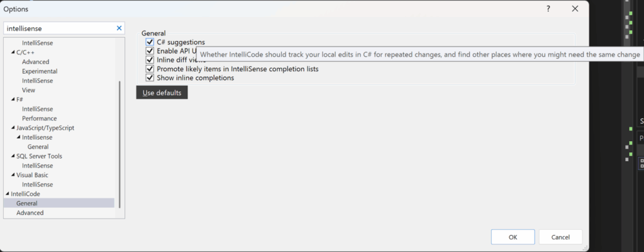
Task: Uncheck Promote likely items in IntelliSense lists
Action: coord(150,69)
